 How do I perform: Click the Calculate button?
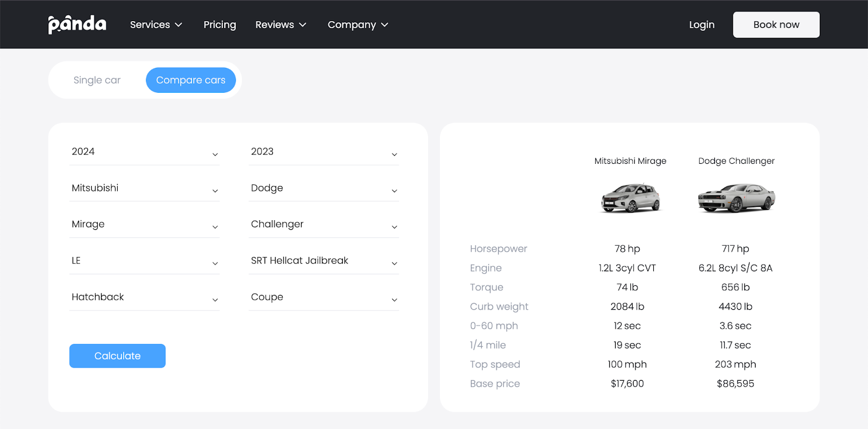pos(117,356)
